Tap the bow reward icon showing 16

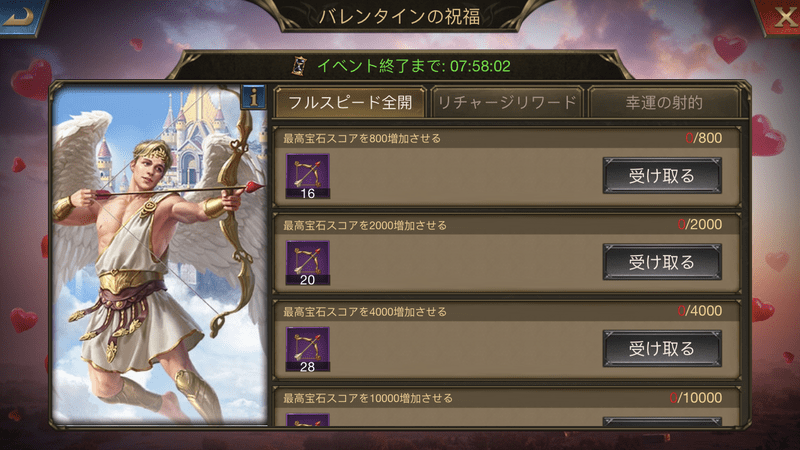[308, 176]
